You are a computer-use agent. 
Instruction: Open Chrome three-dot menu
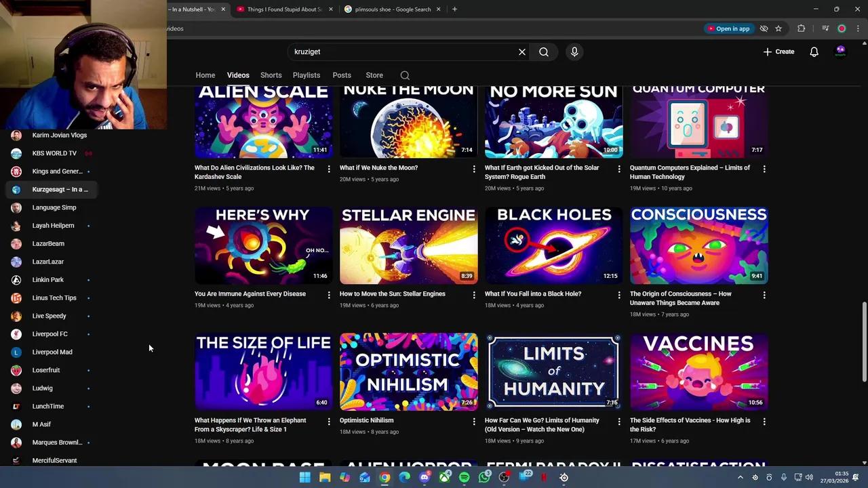tap(858, 28)
